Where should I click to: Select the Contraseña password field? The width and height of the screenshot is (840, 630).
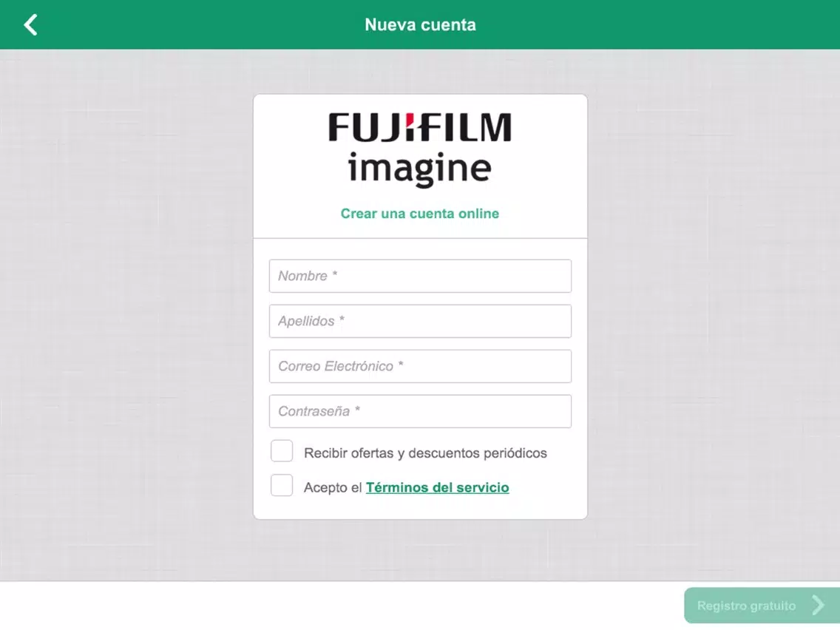[x=420, y=411]
